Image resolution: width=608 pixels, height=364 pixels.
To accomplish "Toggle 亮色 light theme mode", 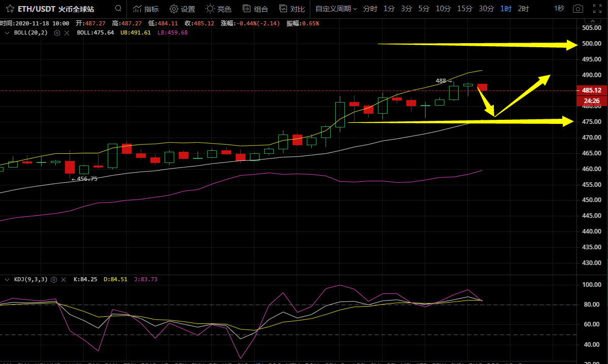I will (218, 9).
